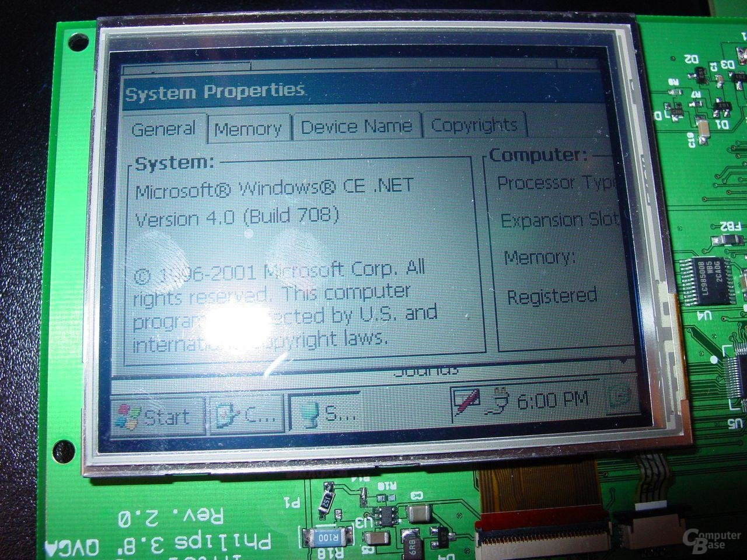
Task: Select the S... taskbar button
Action: point(327,413)
